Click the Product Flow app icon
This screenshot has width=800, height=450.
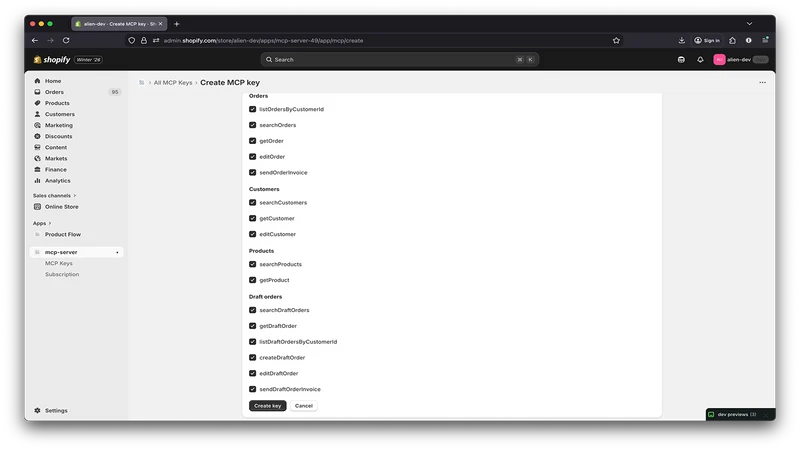tap(37, 234)
